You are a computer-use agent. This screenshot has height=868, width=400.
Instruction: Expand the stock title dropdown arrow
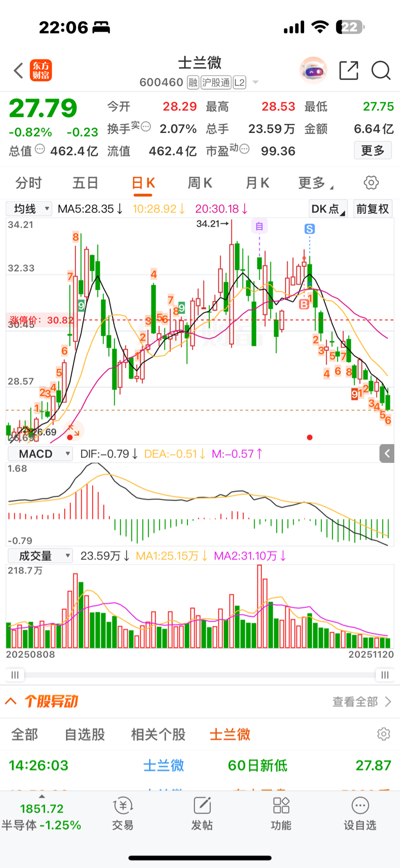(x=255, y=82)
